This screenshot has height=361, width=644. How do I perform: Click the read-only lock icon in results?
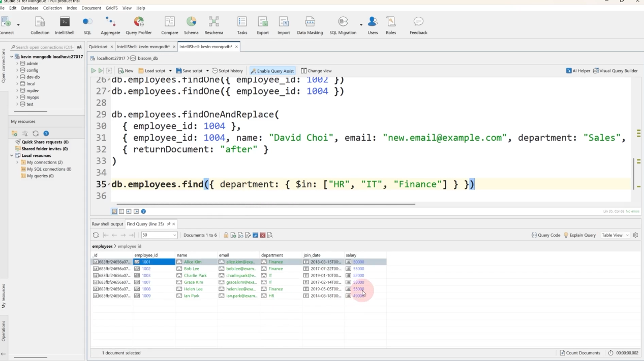point(226,235)
